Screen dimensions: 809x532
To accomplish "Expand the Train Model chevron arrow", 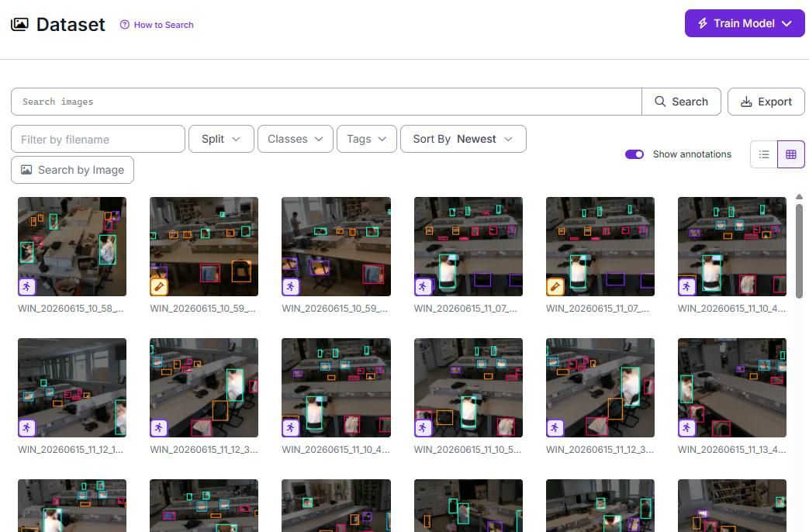I will (x=787, y=24).
